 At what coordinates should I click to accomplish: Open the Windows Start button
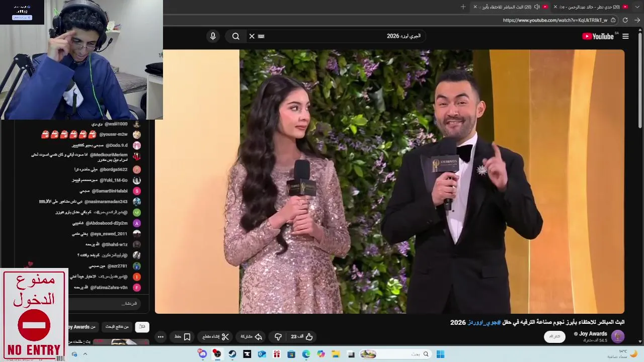[440, 354]
